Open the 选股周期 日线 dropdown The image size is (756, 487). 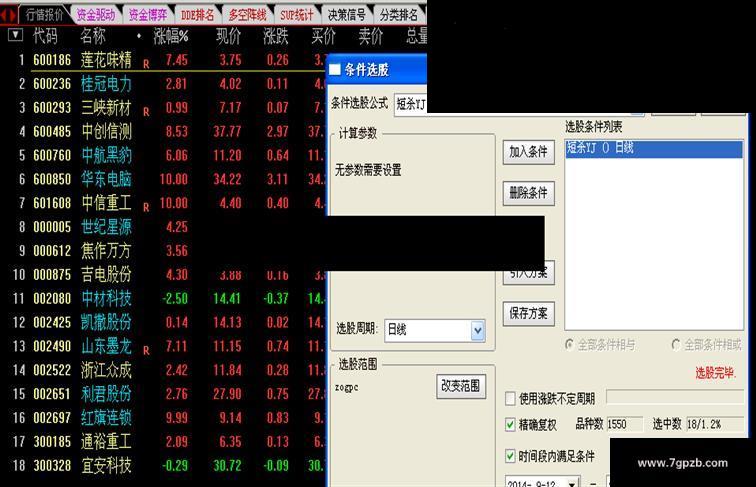(477, 331)
